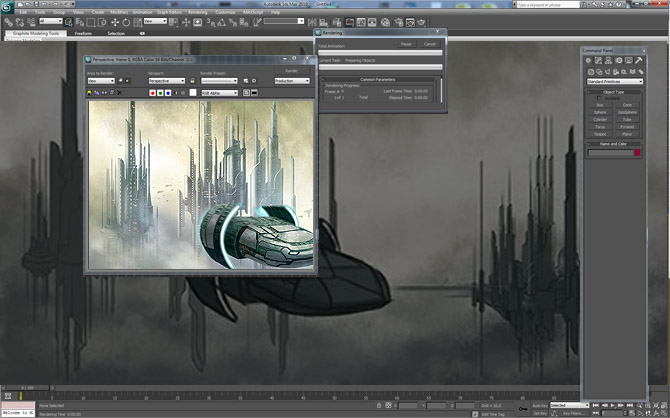
Task: Toggle the lock icon beside the Viewport dropdown
Action: click(x=193, y=81)
